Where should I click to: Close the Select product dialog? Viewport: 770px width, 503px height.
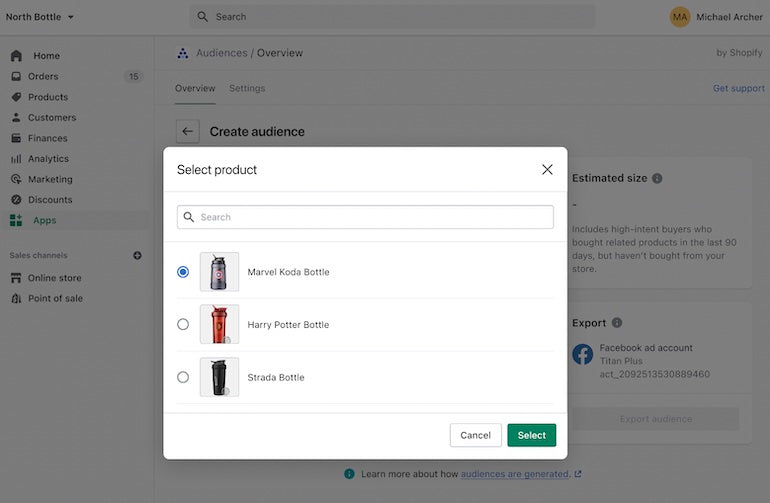click(547, 170)
